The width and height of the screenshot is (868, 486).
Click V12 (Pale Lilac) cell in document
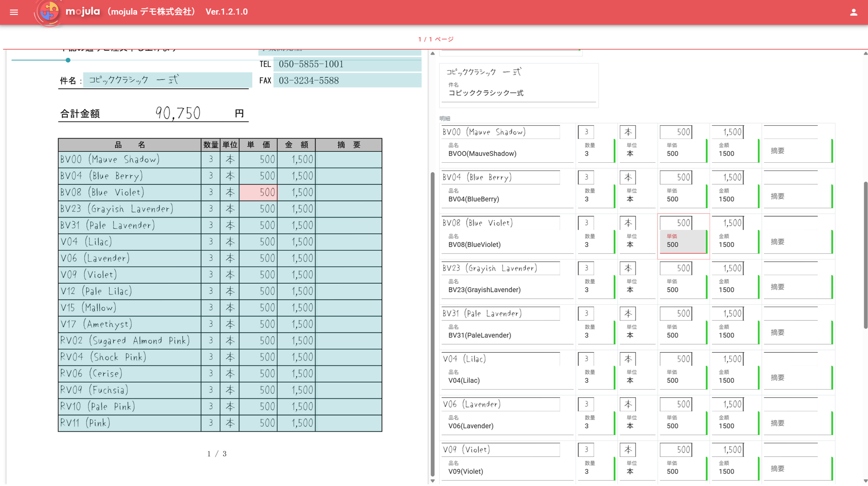[x=130, y=291]
